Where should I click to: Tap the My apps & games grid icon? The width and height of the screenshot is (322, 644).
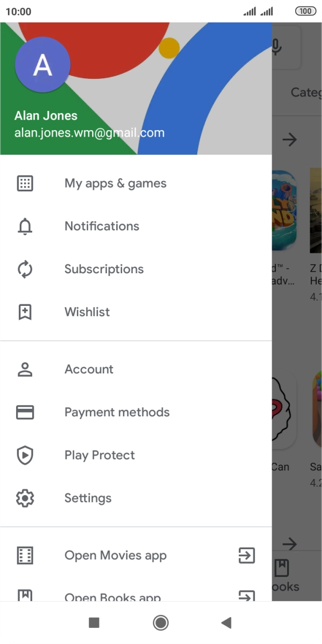point(25,183)
